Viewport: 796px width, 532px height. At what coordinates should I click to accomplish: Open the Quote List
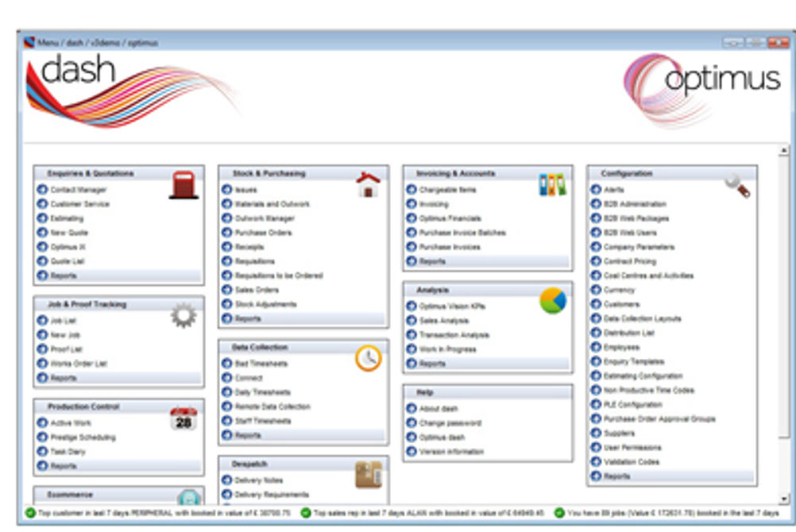tap(67, 261)
